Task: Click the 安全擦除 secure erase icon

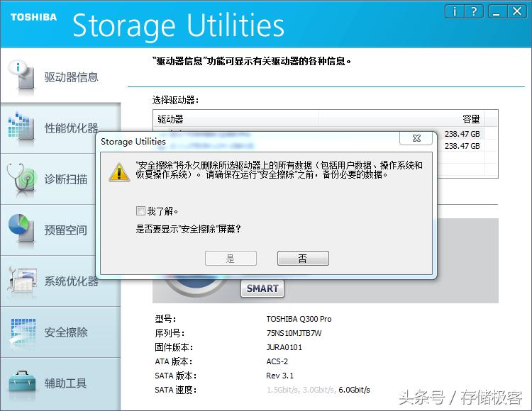Action: point(21,332)
